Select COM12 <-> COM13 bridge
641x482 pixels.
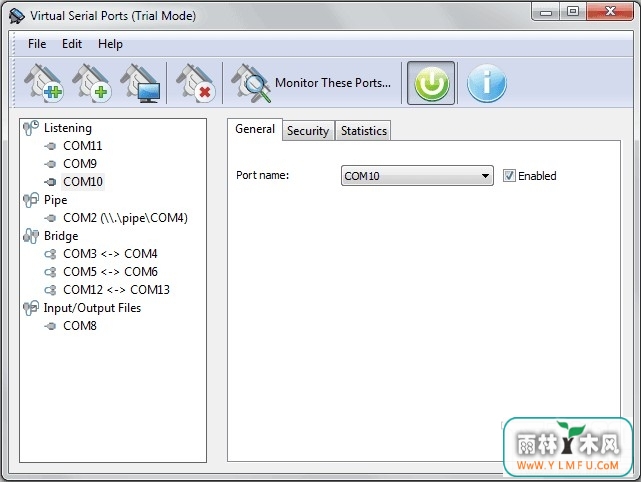click(x=116, y=290)
